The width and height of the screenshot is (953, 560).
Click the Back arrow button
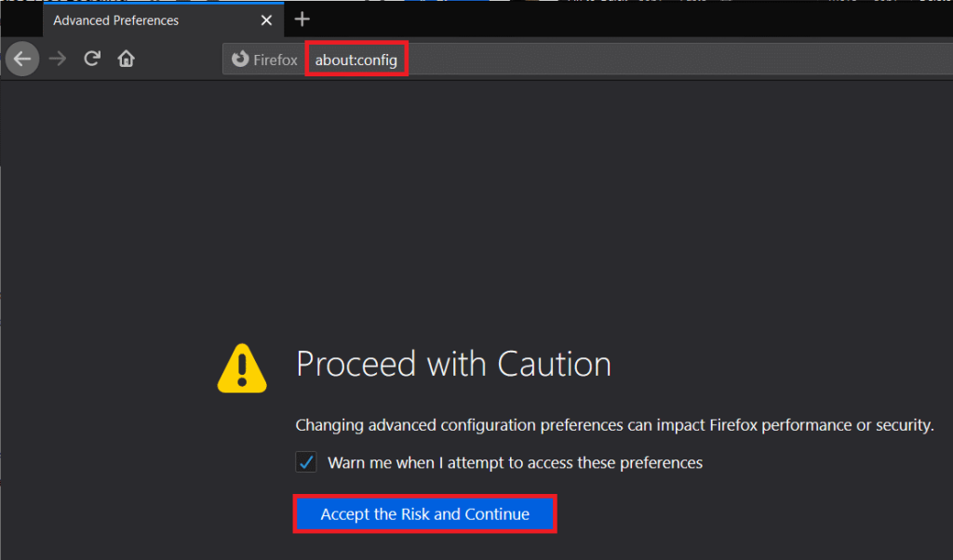point(22,60)
